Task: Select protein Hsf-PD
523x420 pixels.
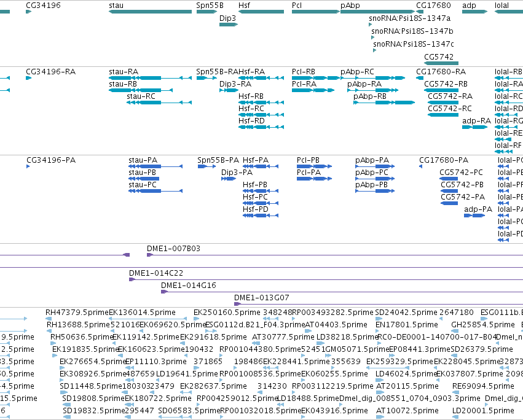Action: coord(256,209)
